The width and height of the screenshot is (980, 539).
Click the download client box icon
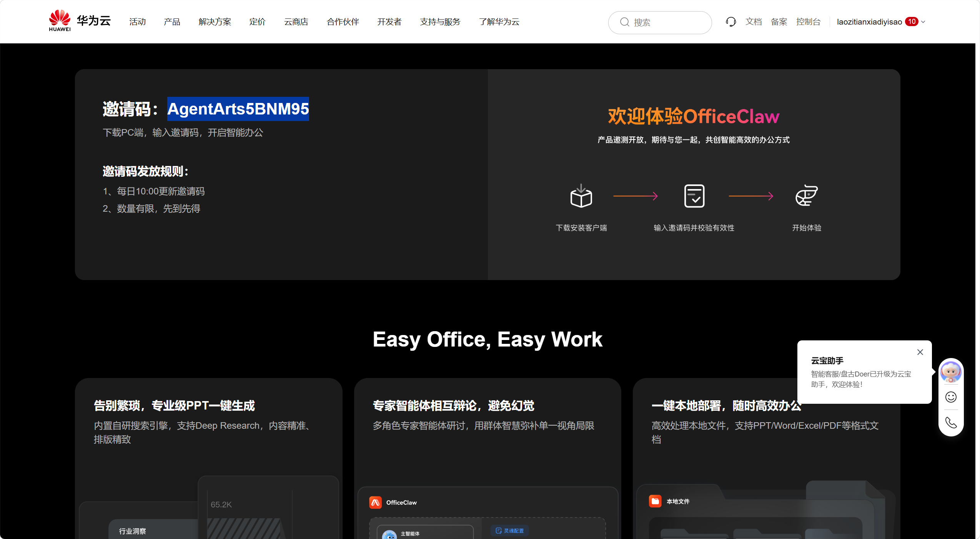pos(581,196)
